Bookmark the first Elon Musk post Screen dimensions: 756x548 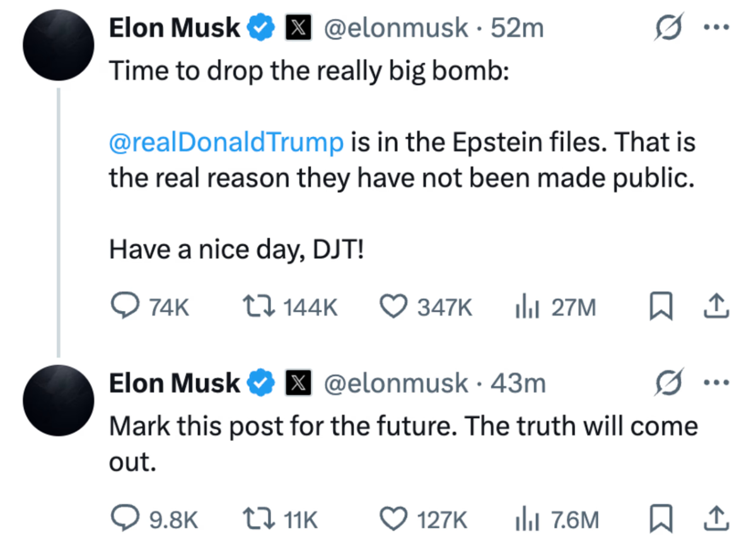pyautogui.click(x=661, y=306)
